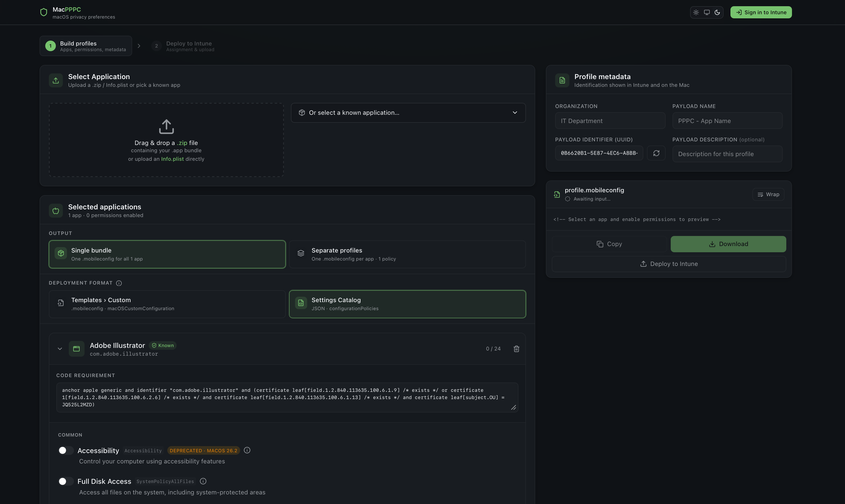845x504 pixels.
Task: Click the Templates Custom file icon
Action: (x=61, y=303)
